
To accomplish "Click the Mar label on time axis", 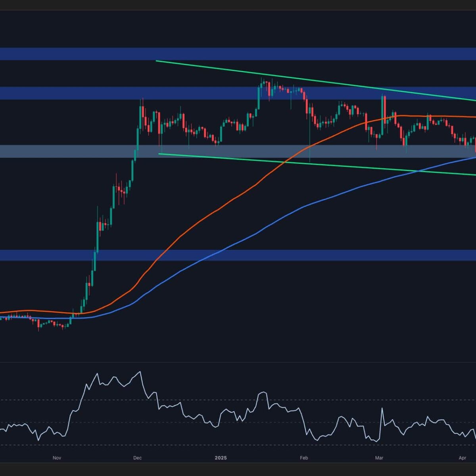I will point(379,458).
